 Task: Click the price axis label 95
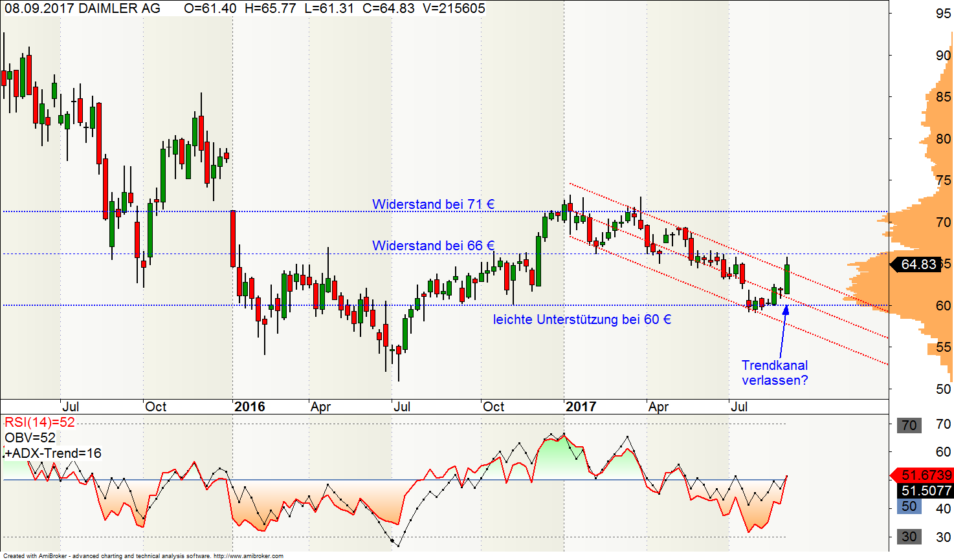[x=943, y=14]
